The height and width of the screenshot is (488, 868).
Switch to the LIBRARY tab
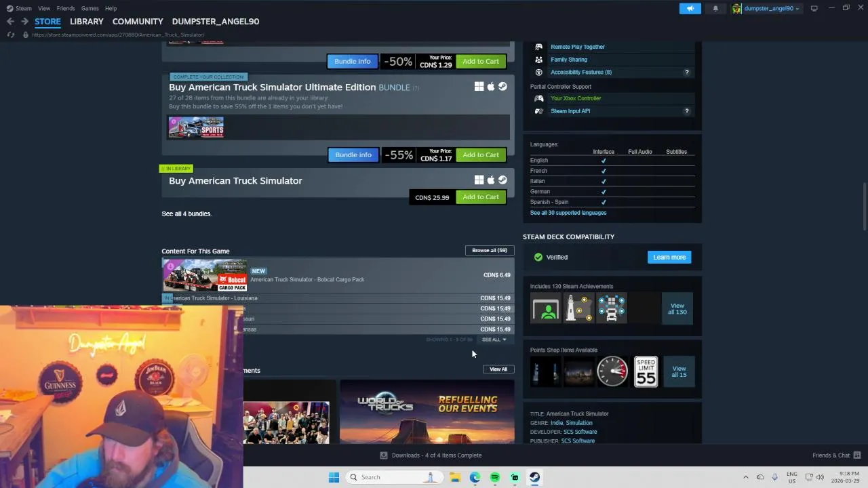87,22
